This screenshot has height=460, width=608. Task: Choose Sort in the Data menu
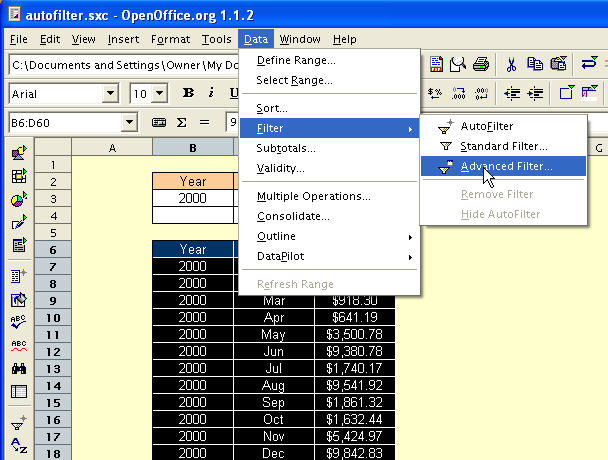click(329, 108)
